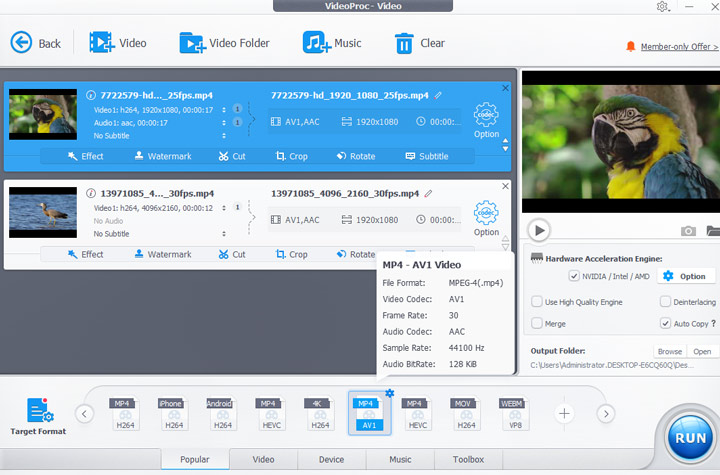Add a video with the Video icon

coord(118,43)
